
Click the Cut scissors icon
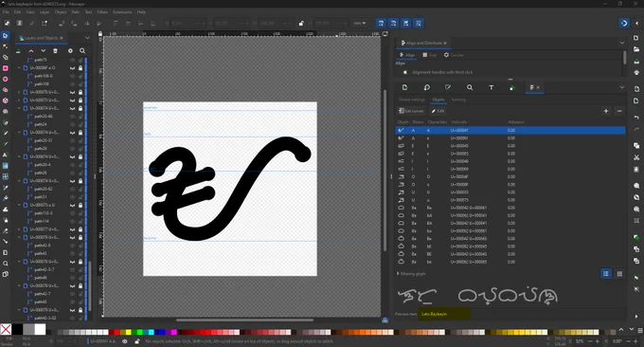pyautogui.click(x=636, y=157)
